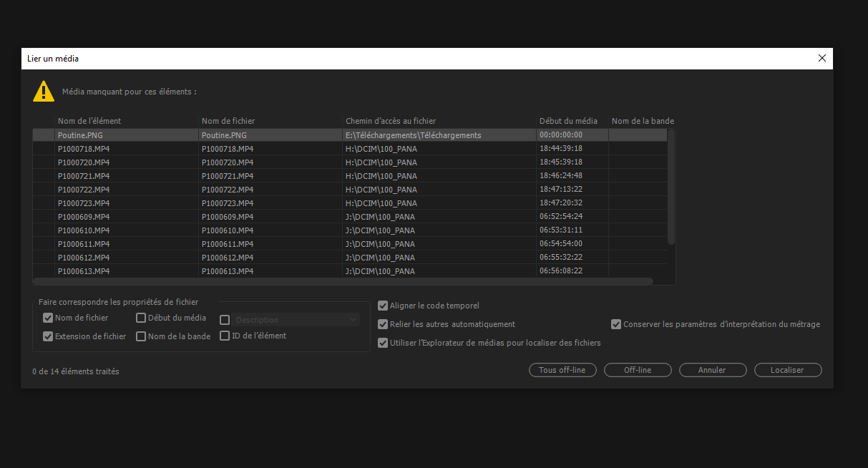
Task: Click the media start time 18:45:39:18
Action: click(x=561, y=162)
